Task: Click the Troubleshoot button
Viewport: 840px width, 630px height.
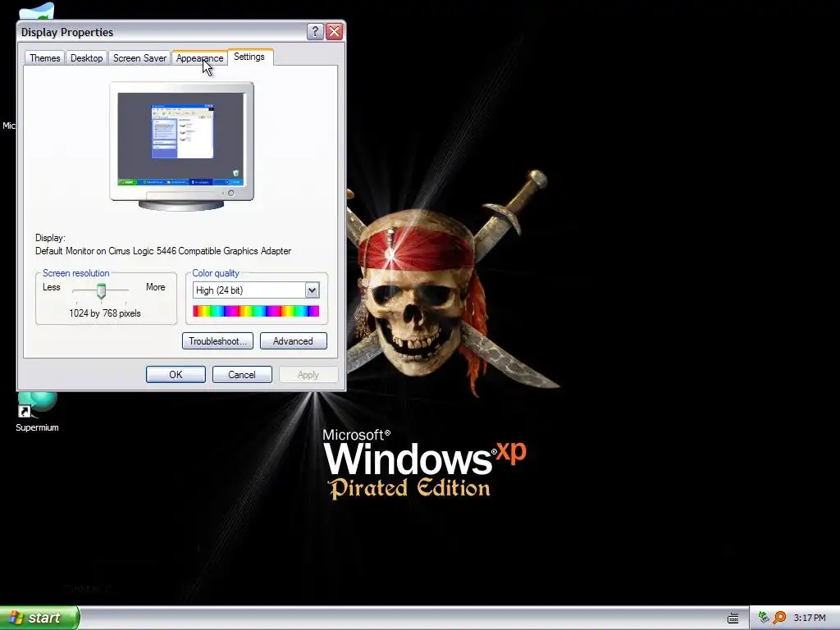Action: click(217, 341)
